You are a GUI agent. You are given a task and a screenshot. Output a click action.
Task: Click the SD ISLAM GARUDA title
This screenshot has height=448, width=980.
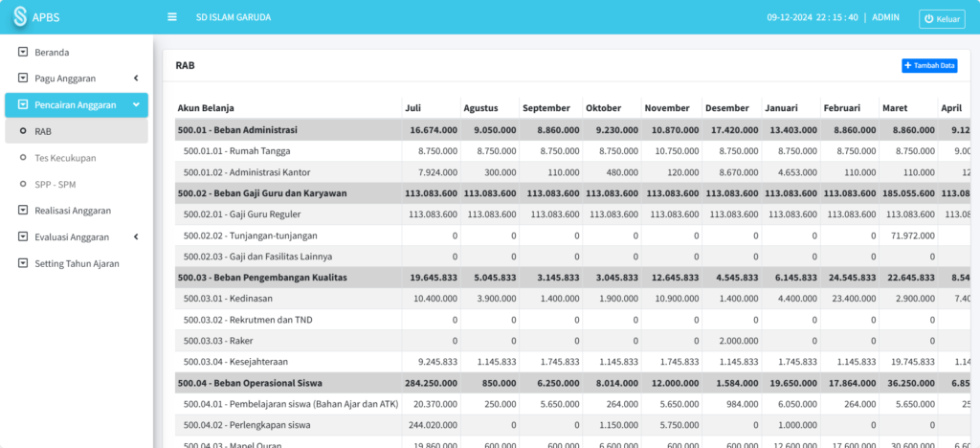(234, 17)
